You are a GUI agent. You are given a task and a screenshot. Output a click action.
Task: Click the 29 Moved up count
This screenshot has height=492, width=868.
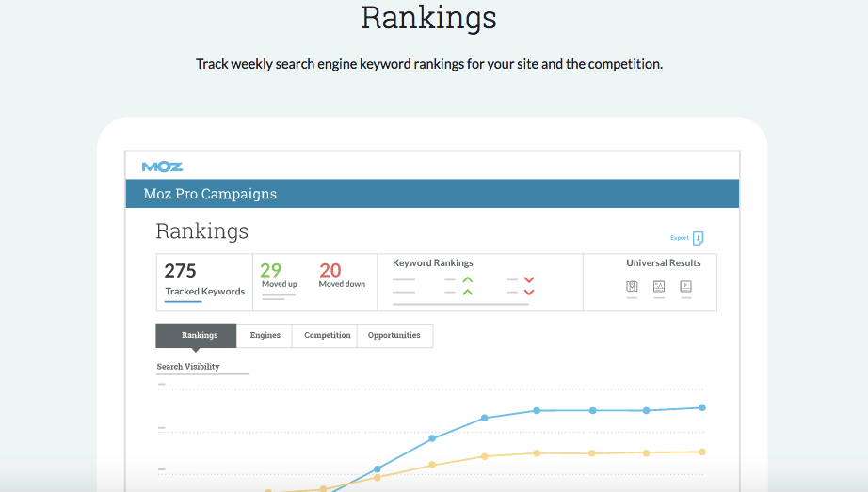tap(271, 270)
